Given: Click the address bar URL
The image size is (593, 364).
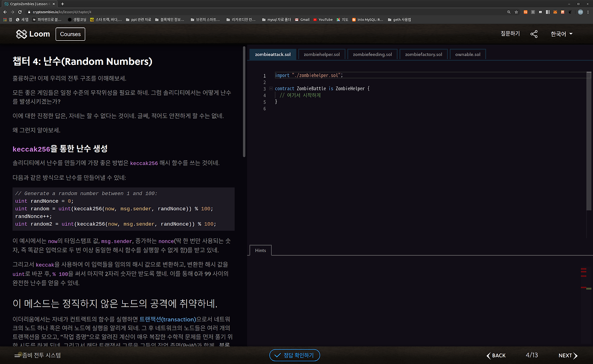Looking at the screenshot, I should point(62,12).
